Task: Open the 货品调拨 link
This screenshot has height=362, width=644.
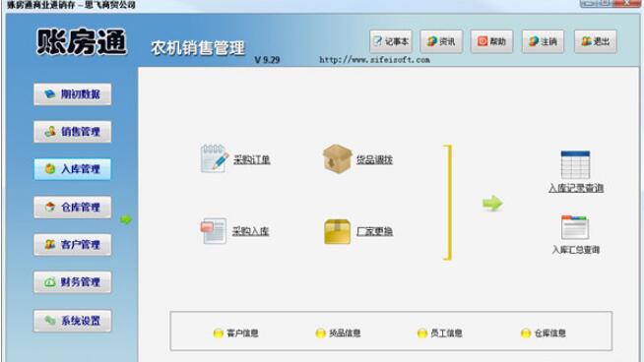Action: click(374, 159)
